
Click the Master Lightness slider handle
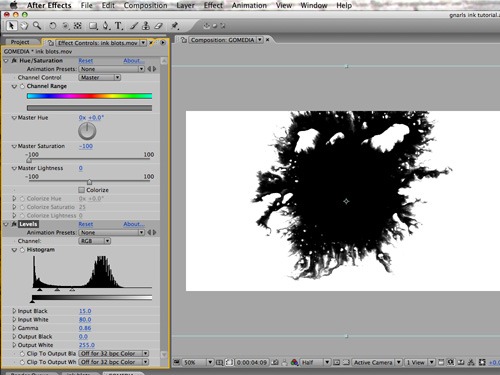pyautogui.click(x=89, y=182)
